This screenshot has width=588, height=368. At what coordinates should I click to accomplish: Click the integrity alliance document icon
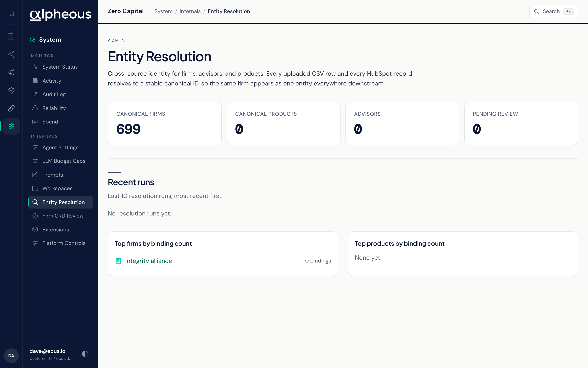pos(118,261)
